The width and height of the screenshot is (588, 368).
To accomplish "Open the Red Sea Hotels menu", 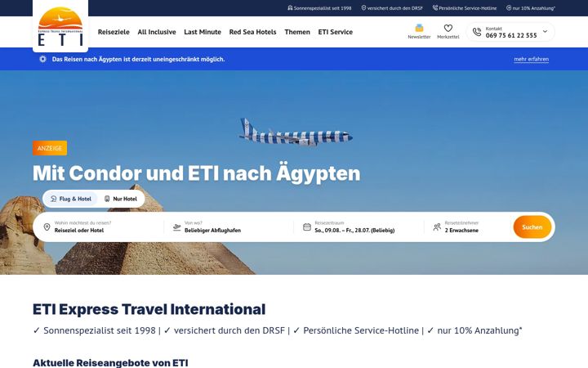I will click(x=252, y=32).
